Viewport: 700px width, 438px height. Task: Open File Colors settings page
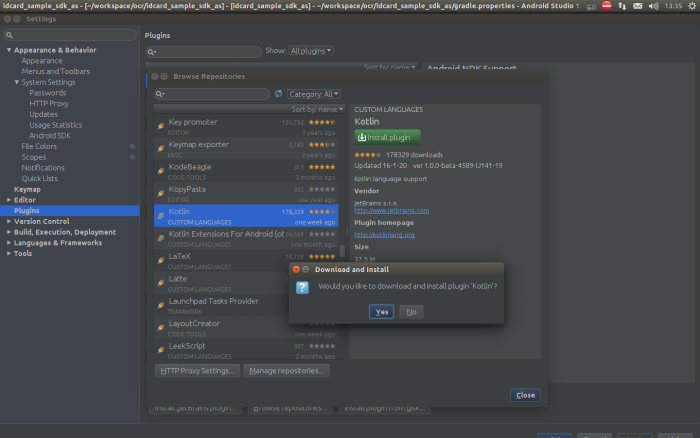[39, 146]
